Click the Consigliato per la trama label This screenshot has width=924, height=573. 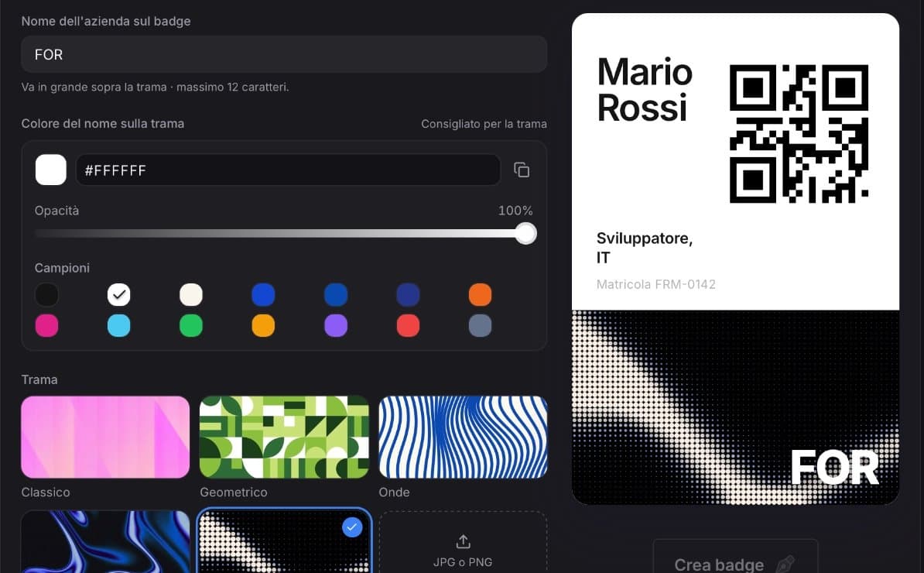484,124
